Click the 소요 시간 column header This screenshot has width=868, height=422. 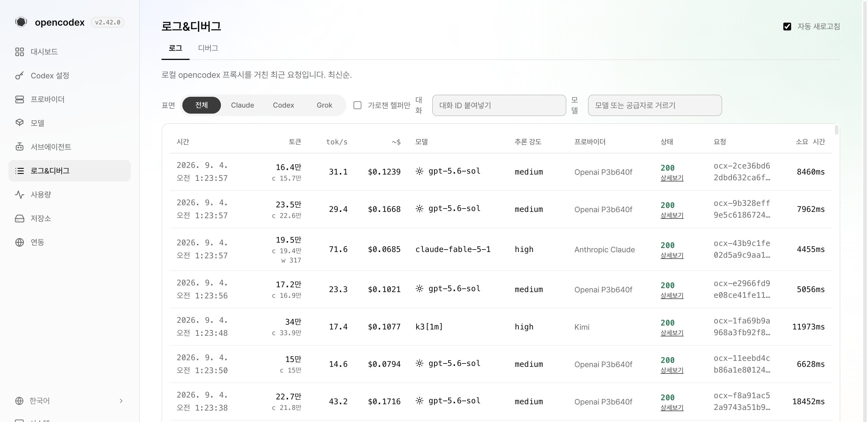pos(810,142)
